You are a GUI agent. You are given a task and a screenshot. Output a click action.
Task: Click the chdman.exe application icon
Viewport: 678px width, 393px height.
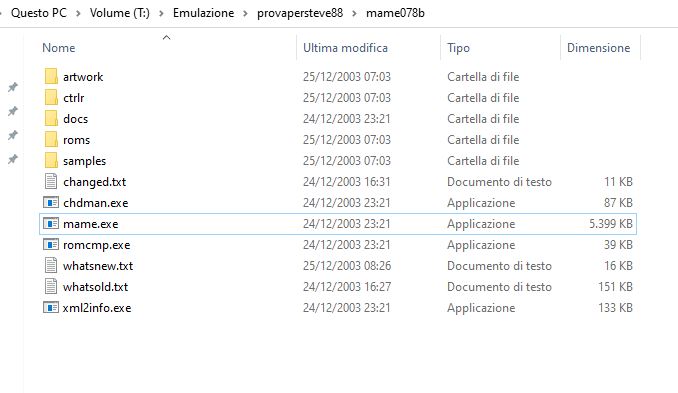[51, 202]
